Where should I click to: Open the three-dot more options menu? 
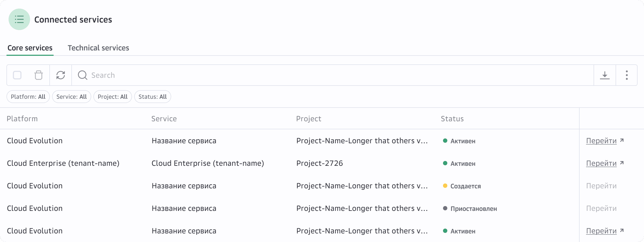627,75
